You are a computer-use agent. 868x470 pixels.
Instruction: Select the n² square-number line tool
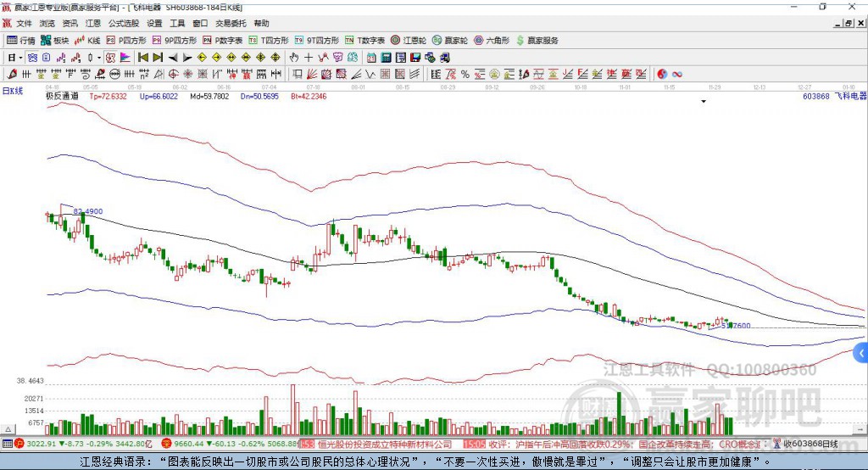(x=144, y=75)
